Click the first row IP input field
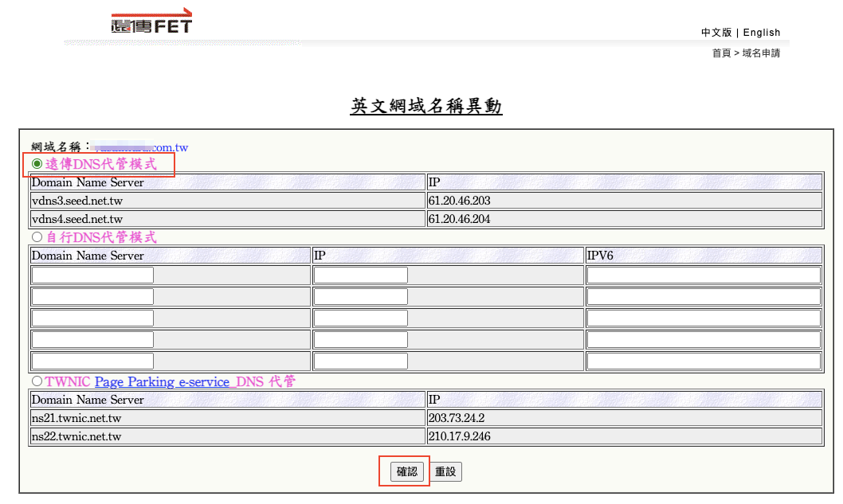843x504 pixels. click(x=361, y=275)
